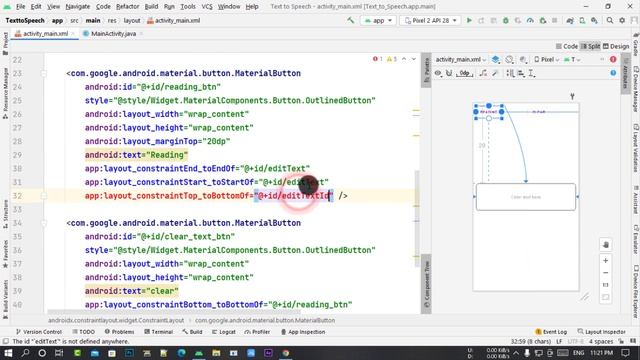The image size is (640, 360).
Task: Open the Palette side panel
Action: (x=427, y=69)
